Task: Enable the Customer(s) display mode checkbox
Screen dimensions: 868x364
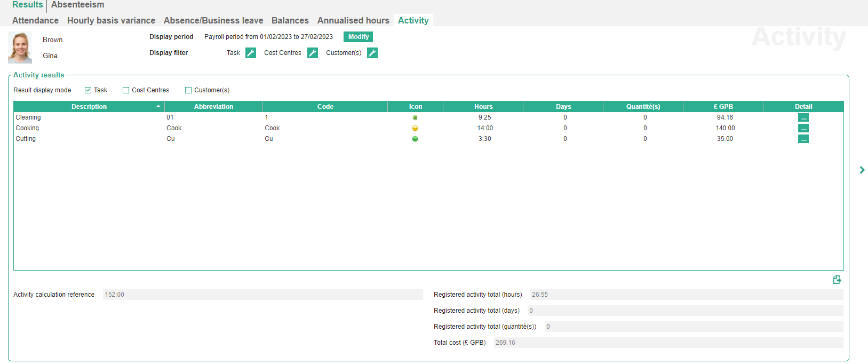Action: click(188, 90)
